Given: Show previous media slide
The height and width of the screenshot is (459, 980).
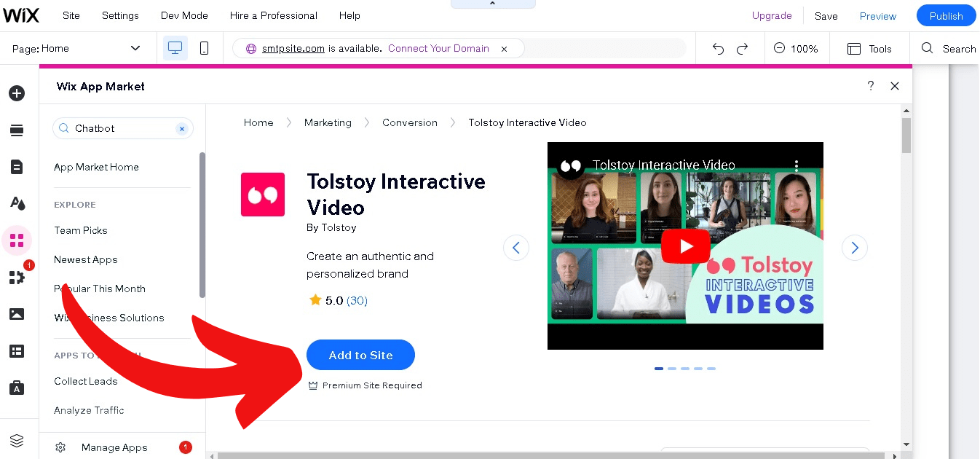Looking at the screenshot, I should 516,248.
